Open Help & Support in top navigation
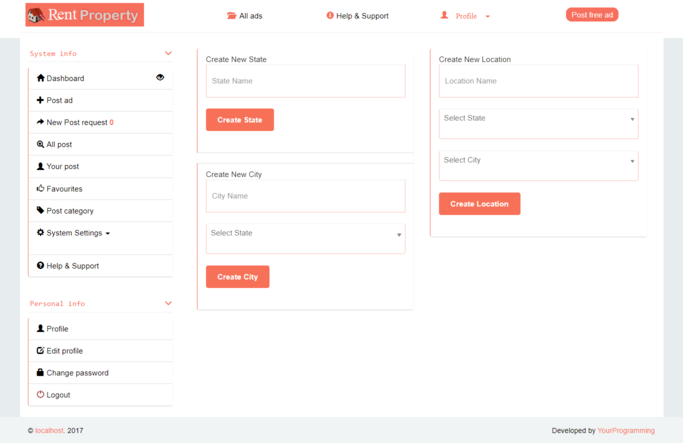 357,16
